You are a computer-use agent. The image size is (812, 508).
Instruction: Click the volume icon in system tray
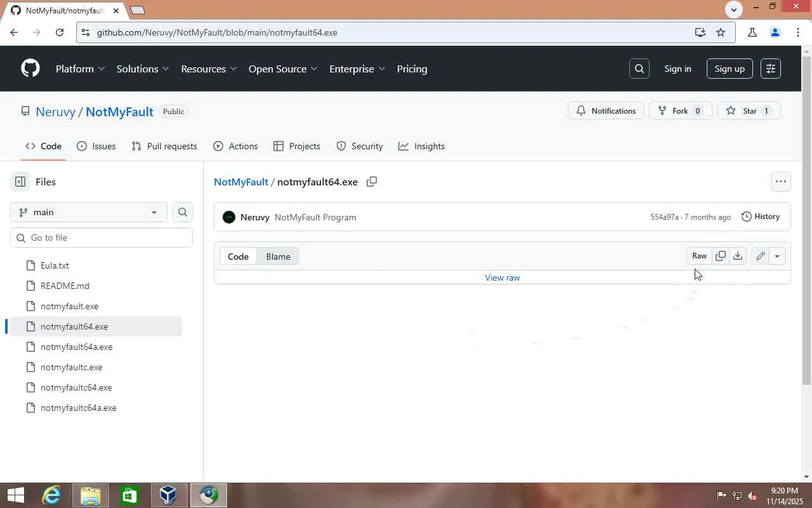coord(752,496)
